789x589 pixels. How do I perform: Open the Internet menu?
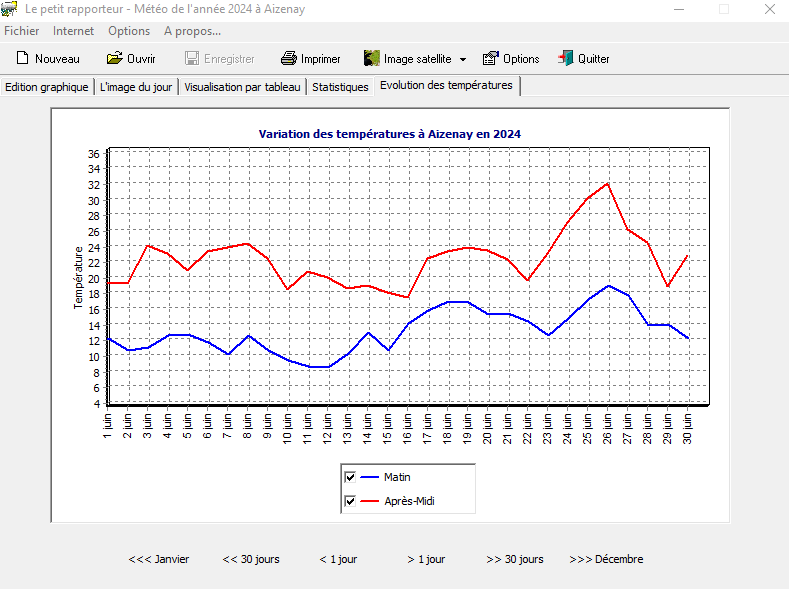click(x=73, y=31)
